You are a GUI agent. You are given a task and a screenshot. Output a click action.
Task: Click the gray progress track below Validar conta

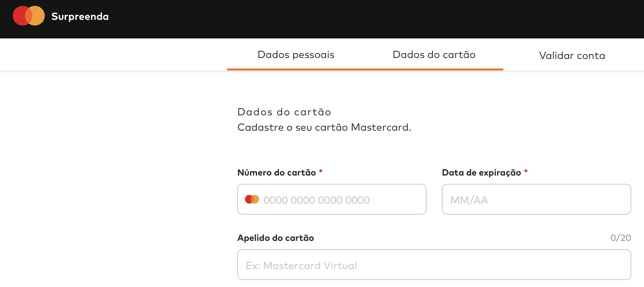[x=574, y=71]
